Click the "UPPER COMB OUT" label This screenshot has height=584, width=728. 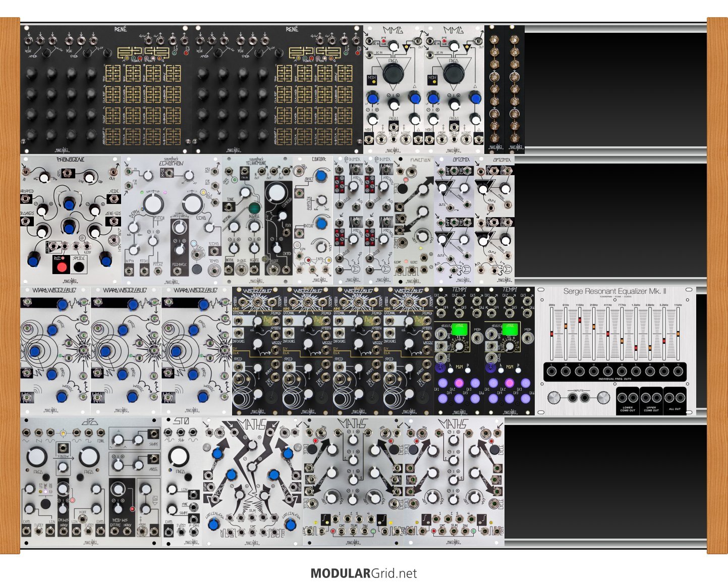click(x=651, y=409)
